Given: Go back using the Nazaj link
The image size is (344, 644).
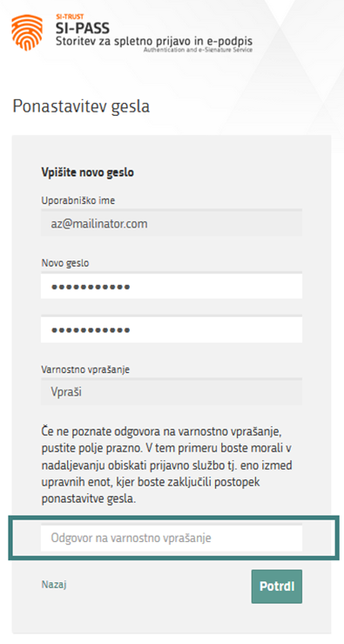Looking at the screenshot, I should pos(54,585).
